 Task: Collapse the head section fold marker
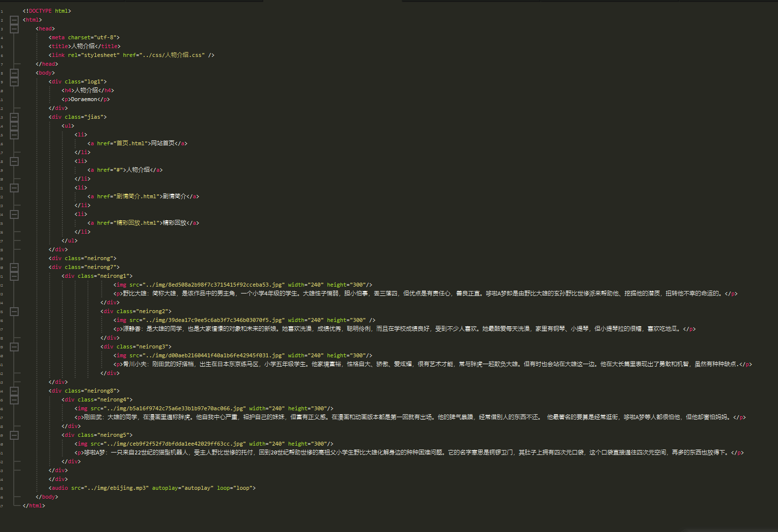[14, 29]
